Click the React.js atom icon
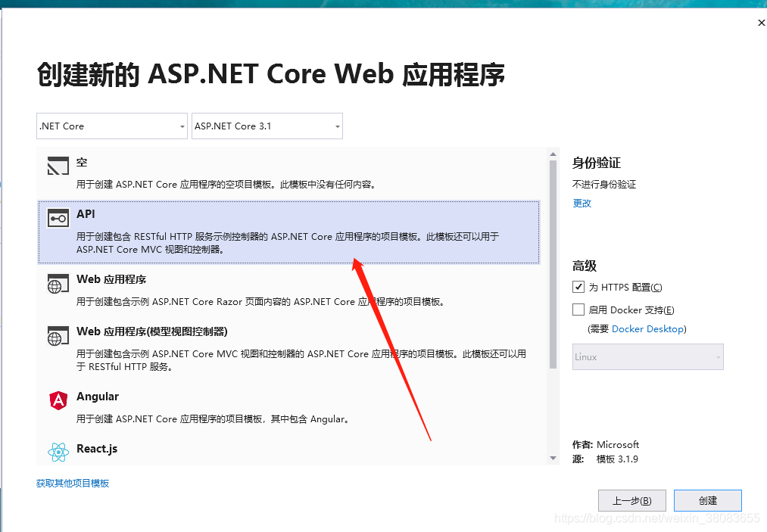The width and height of the screenshot is (767, 532). 58,452
